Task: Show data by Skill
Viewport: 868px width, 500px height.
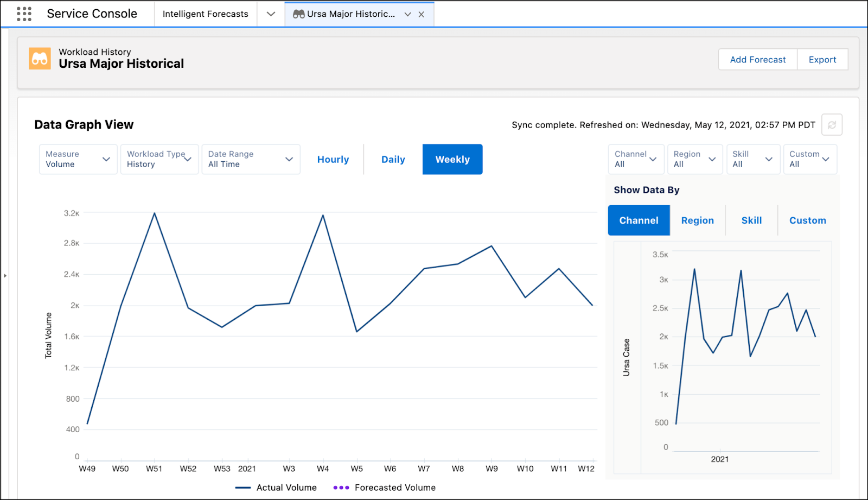Action: (x=752, y=220)
